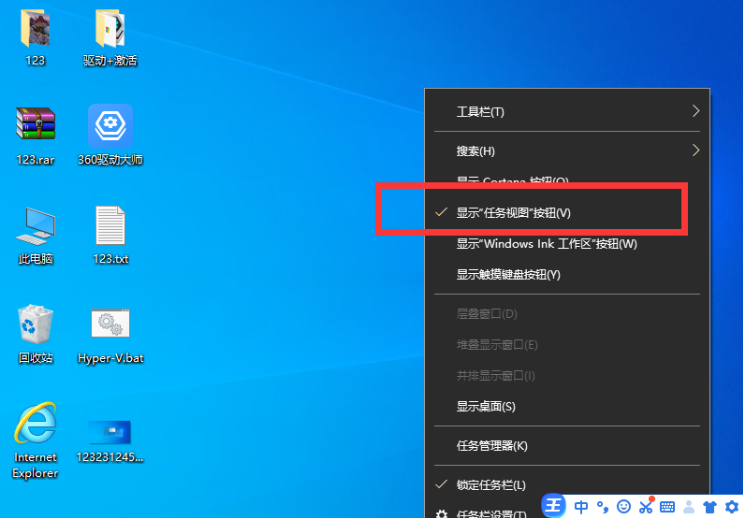The width and height of the screenshot is (743, 518).
Task: Enable 显示"Windows Ink 工作区"按钮 option
Action: pyautogui.click(x=546, y=243)
